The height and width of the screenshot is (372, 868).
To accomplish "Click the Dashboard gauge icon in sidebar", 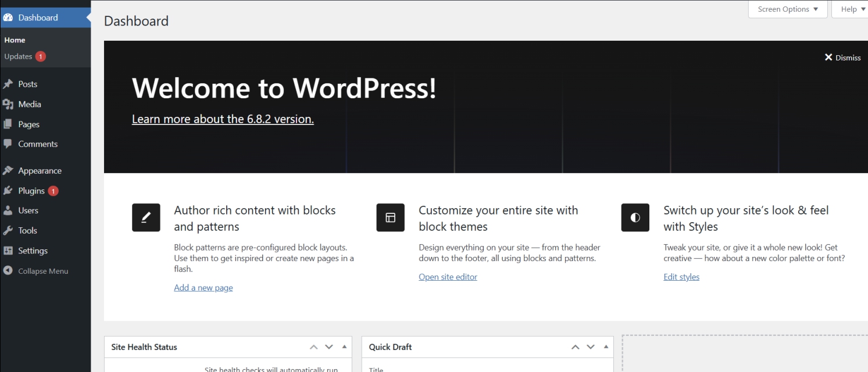I will (x=8, y=17).
